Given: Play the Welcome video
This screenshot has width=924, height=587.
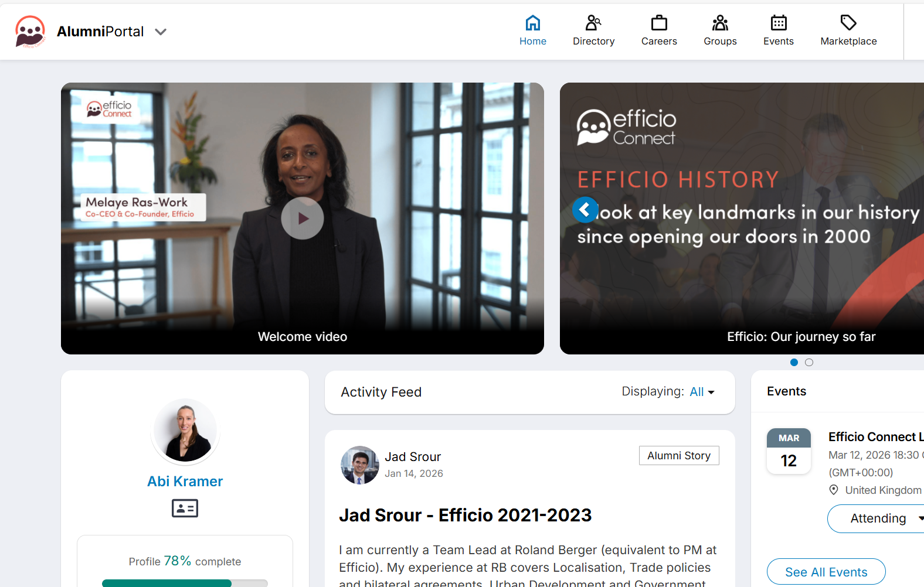Looking at the screenshot, I should point(303,219).
